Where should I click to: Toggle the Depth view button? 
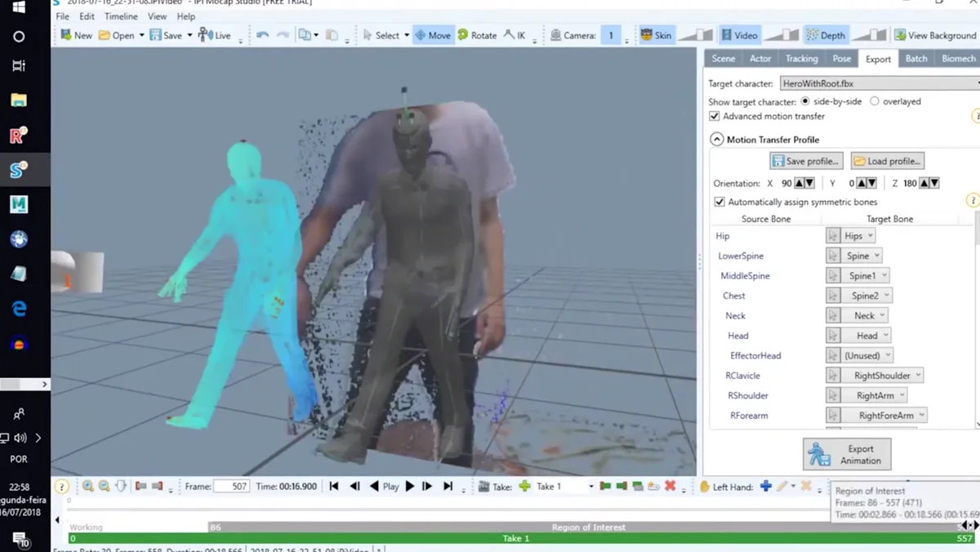click(825, 35)
